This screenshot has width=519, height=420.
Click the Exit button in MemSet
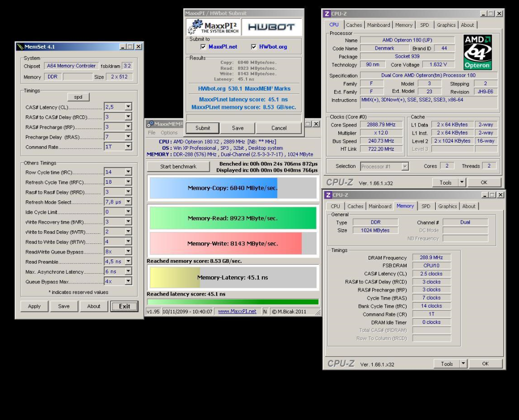[124, 306]
